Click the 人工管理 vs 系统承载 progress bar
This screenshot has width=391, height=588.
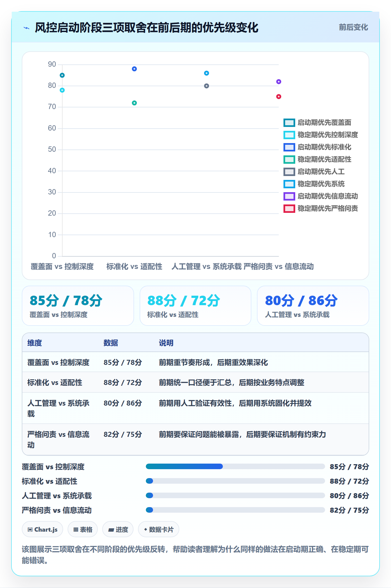[235, 495]
